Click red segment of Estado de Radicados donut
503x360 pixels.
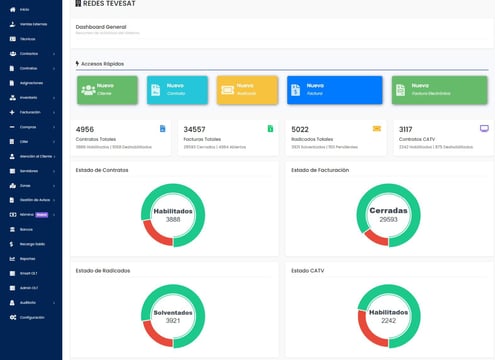pos(155,335)
